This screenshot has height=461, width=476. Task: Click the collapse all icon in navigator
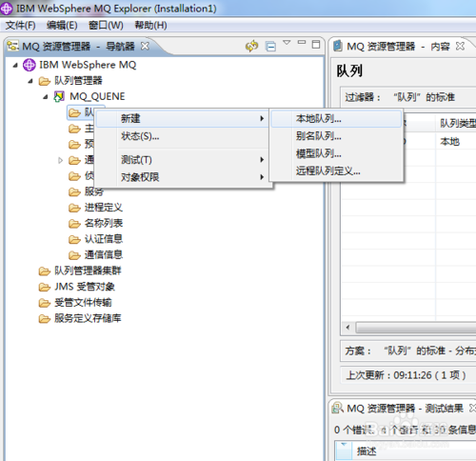tap(270, 47)
